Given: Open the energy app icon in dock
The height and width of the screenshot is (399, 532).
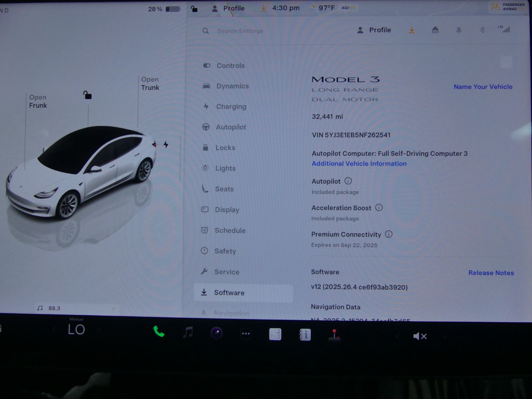Looking at the screenshot, I should point(275,334).
